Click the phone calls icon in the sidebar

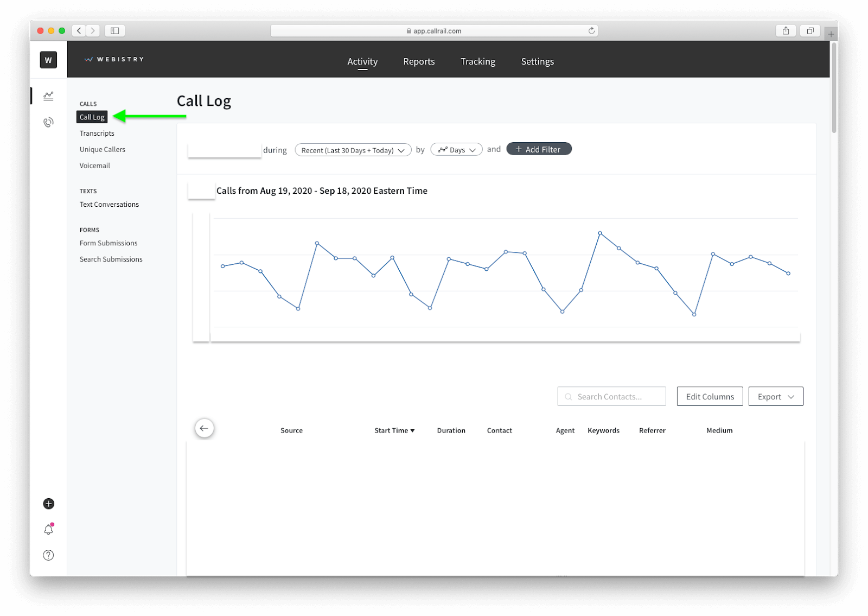[48, 122]
